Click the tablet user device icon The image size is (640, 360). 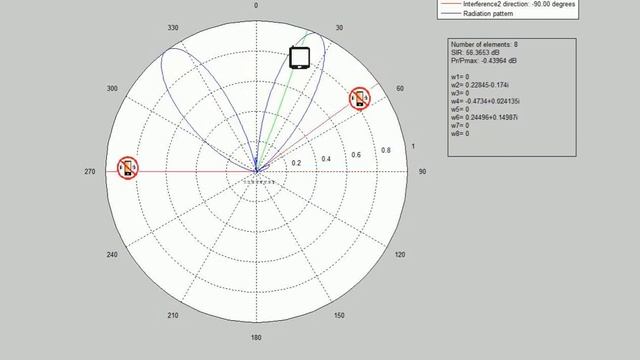(300, 58)
